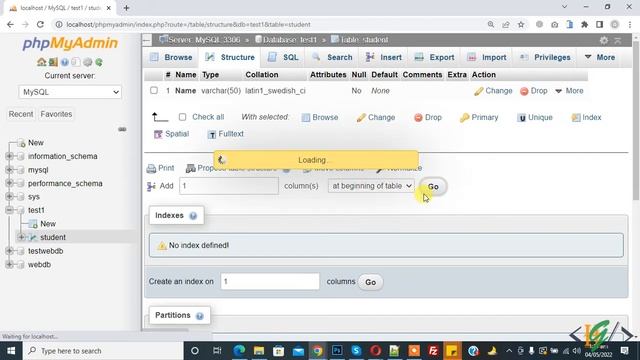
Task: Open Chrome extensions puzzle icon
Action: [x=584, y=24]
